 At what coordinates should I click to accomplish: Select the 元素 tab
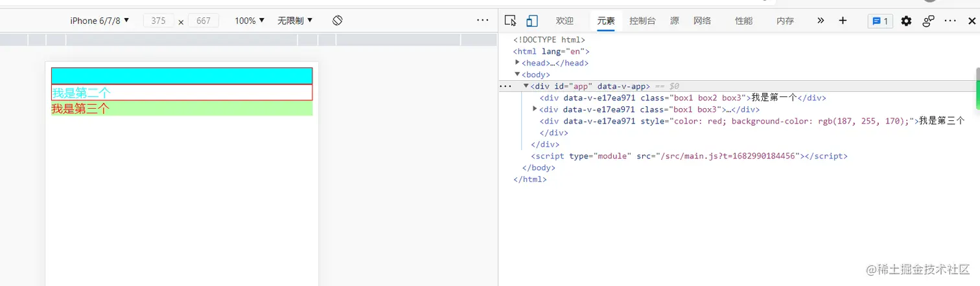[x=606, y=21]
